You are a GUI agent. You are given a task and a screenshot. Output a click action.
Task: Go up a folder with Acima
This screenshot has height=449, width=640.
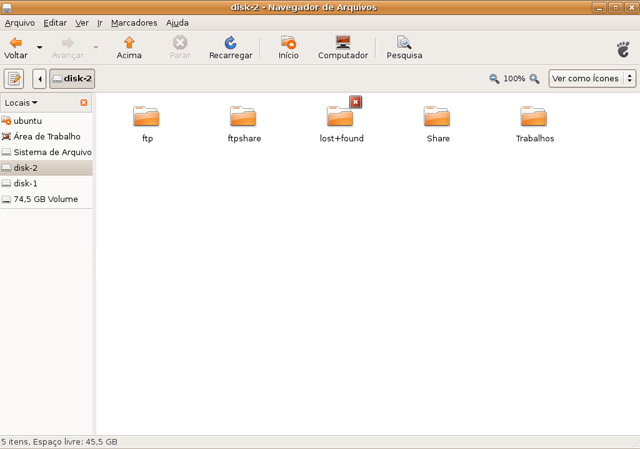point(129,48)
